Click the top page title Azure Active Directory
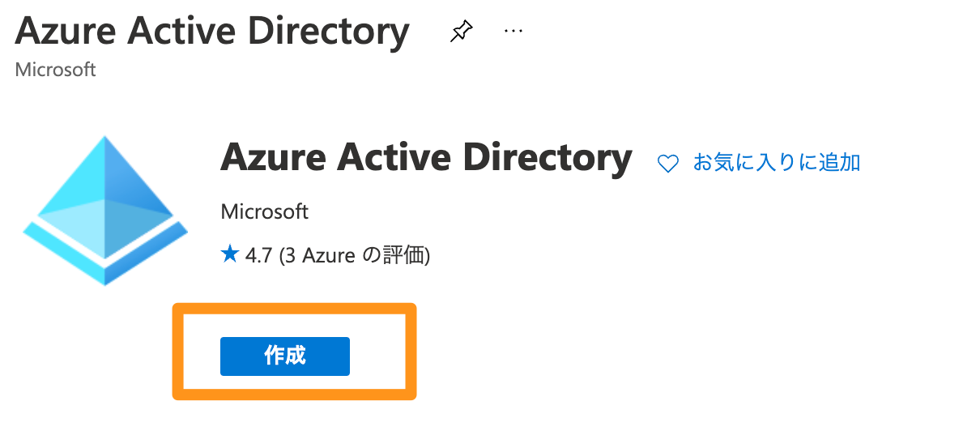The width and height of the screenshot is (980, 431). point(212,31)
